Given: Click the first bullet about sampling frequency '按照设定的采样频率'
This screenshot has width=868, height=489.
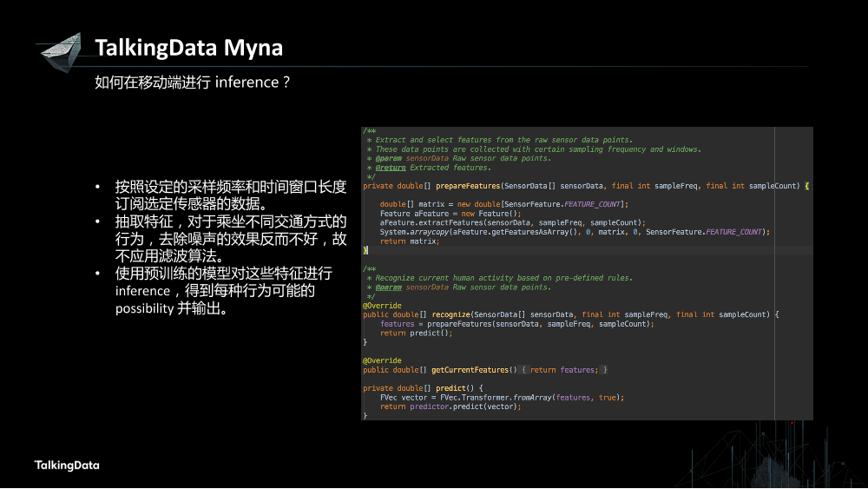Looking at the screenshot, I should point(230,195).
